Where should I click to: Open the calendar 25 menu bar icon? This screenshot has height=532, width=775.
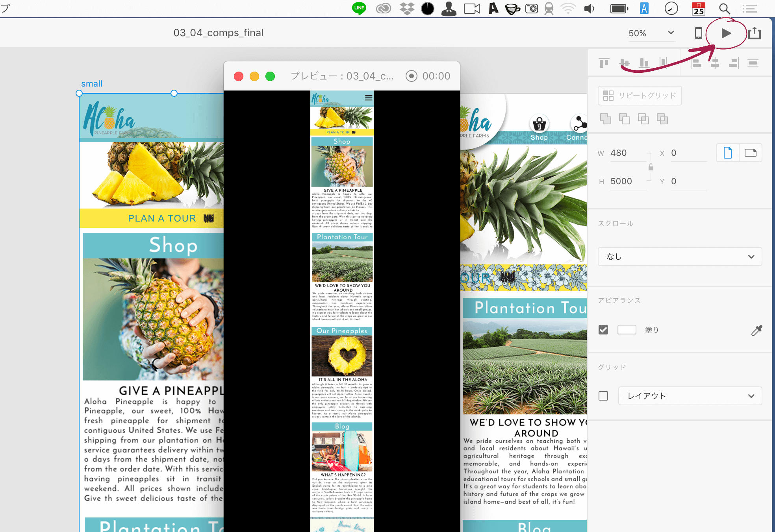699,9
